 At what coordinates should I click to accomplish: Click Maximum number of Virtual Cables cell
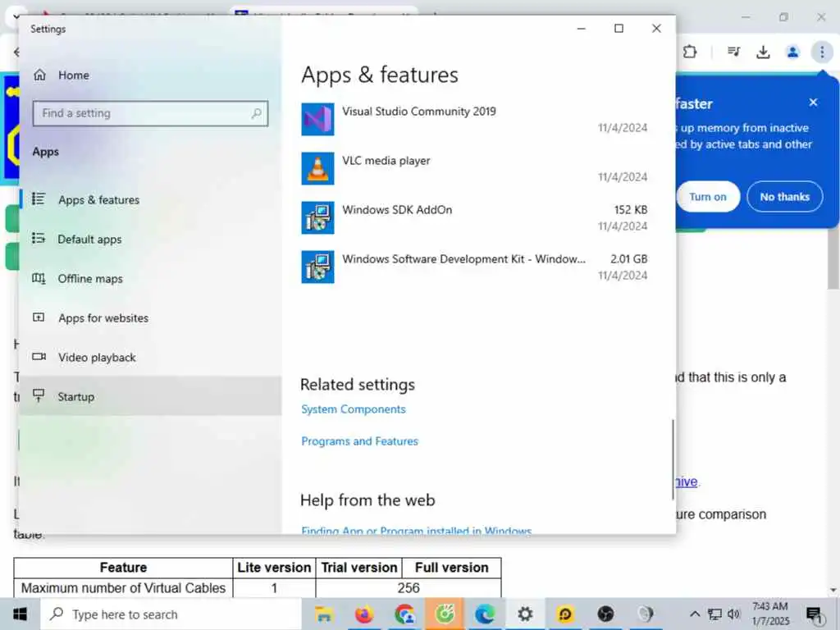tap(123, 587)
